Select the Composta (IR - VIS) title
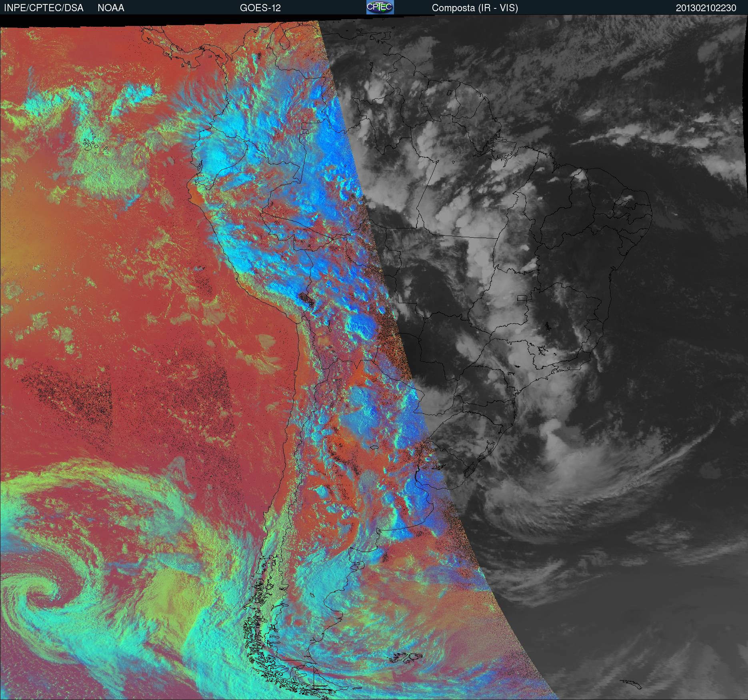Screen dimensions: 748x700 tap(475, 8)
